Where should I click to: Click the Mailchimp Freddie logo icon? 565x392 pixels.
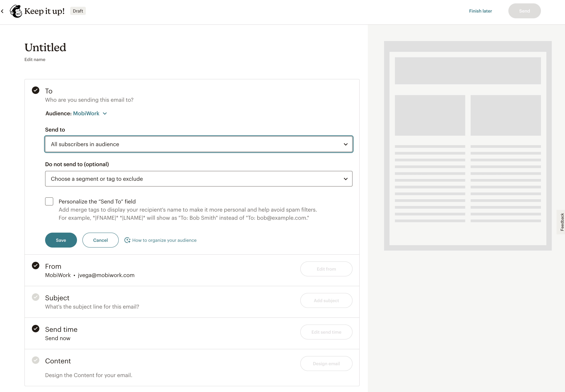(x=16, y=11)
